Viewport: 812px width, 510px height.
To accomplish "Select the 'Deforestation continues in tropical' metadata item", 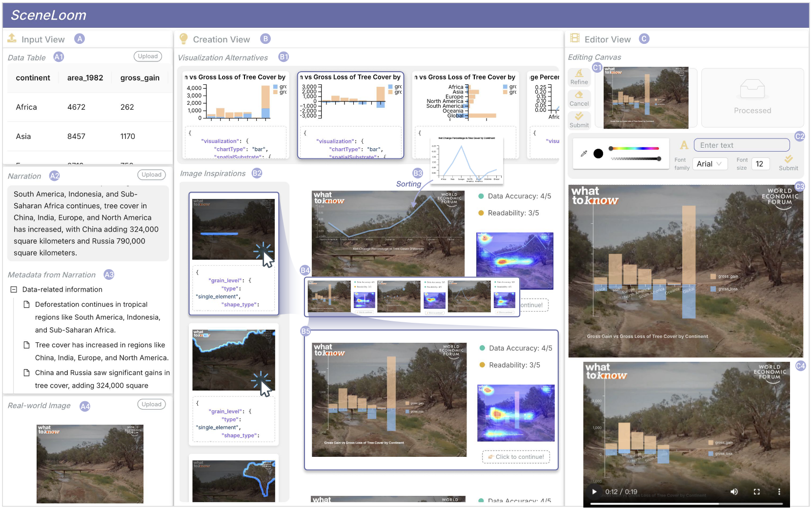I will tap(91, 304).
